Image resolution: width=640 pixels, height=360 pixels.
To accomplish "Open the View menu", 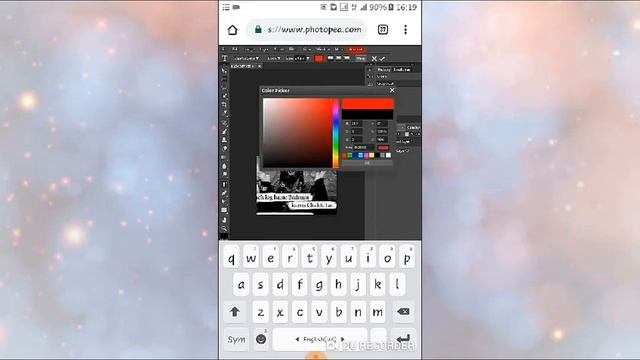I will click(307, 49).
